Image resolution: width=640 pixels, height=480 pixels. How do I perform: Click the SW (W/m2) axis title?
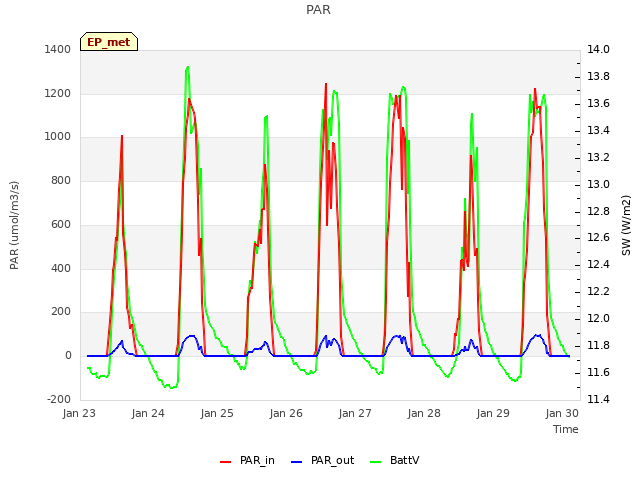click(x=626, y=225)
